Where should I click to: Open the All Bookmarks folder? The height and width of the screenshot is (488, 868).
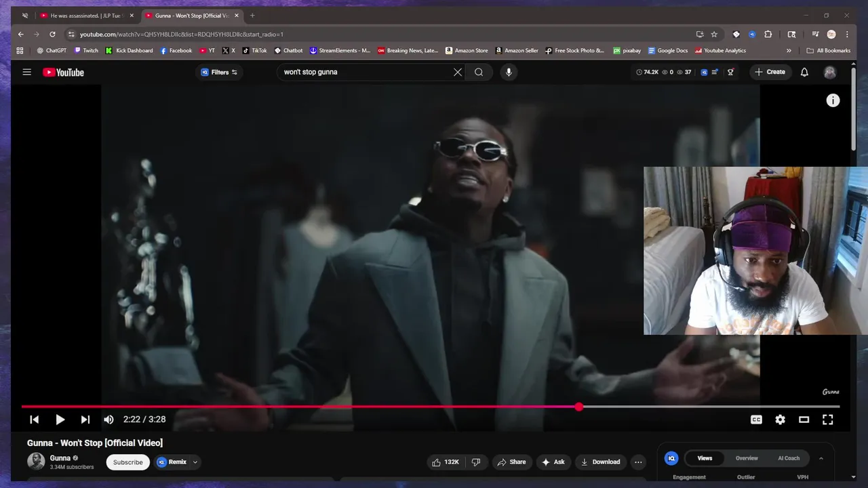pos(829,50)
